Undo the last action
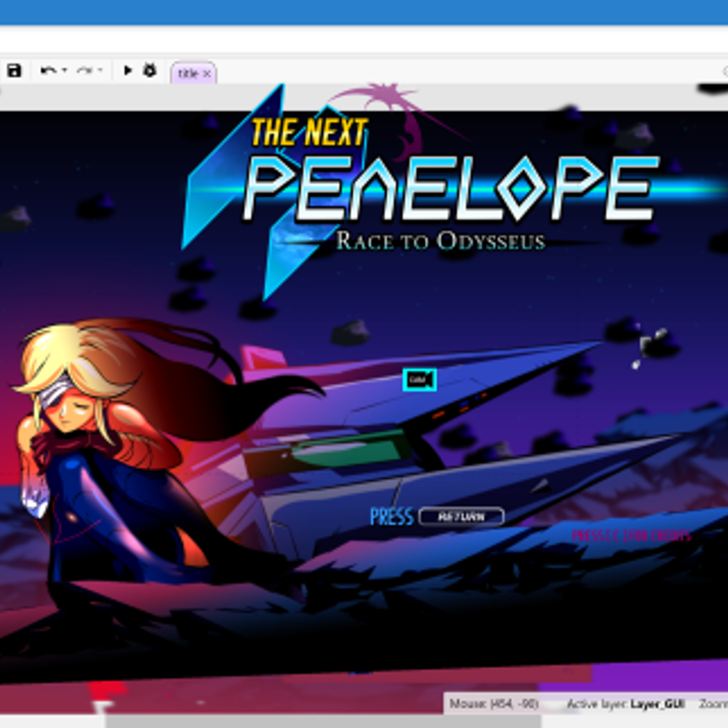This screenshot has height=728, width=728. tap(47, 70)
